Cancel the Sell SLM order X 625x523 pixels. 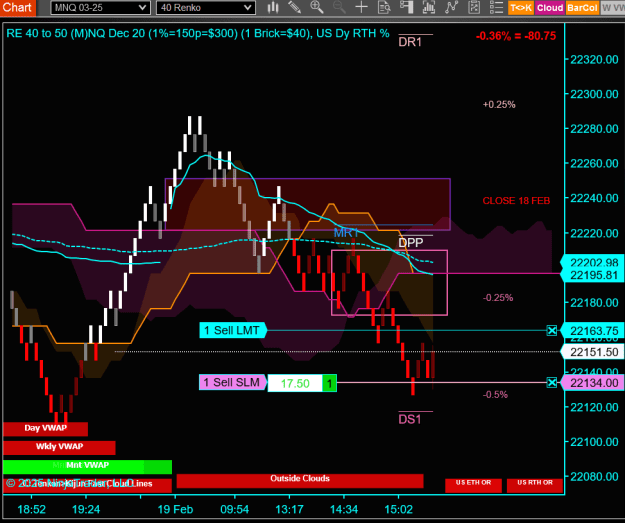pyautogui.click(x=551, y=383)
